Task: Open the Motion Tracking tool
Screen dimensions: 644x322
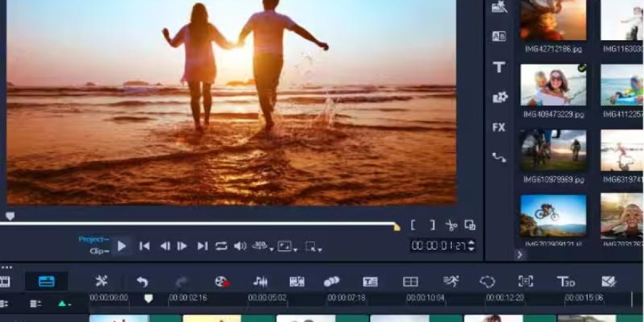Action: point(451,281)
